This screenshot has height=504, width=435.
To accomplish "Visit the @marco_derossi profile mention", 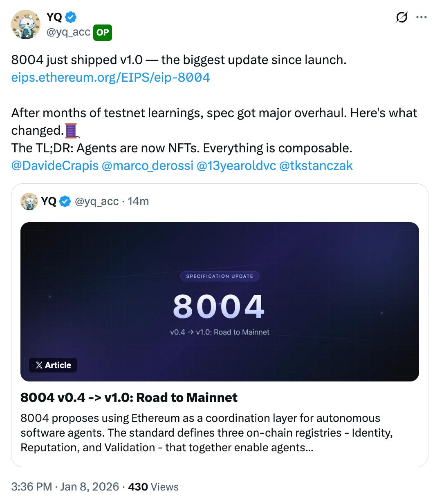I will coord(147,165).
